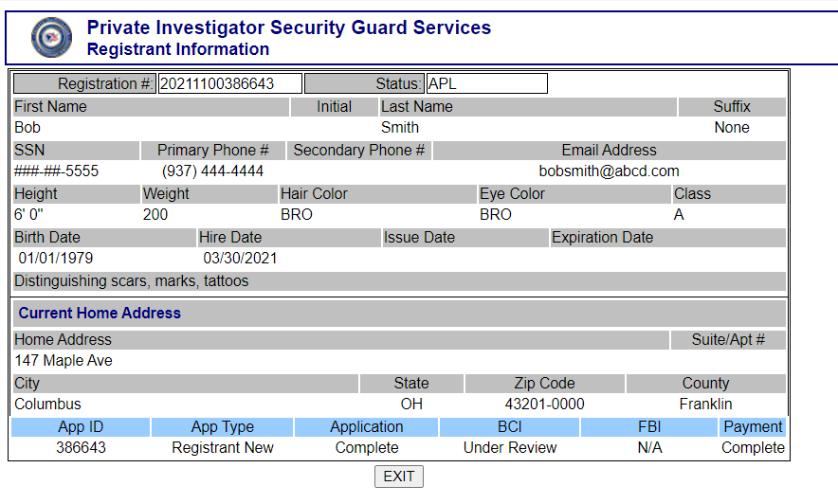
Task: Click the home address 147 Maple Ave
Action: coord(64,361)
